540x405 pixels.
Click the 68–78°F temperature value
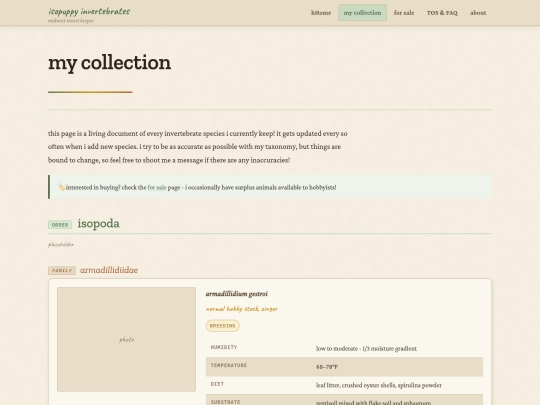(x=327, y=367)
